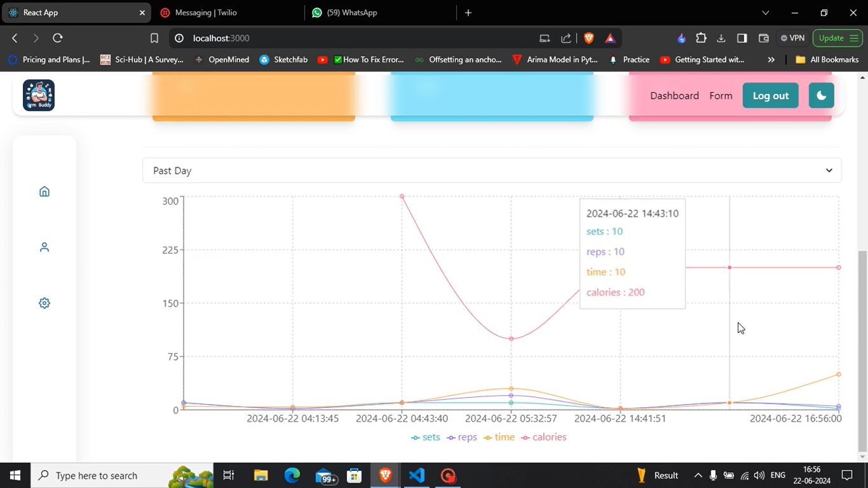Click the cast/device icon in the address bar
Image resolution: width=868 pixels, height=488 pixels.
click(x=545, y=38)
